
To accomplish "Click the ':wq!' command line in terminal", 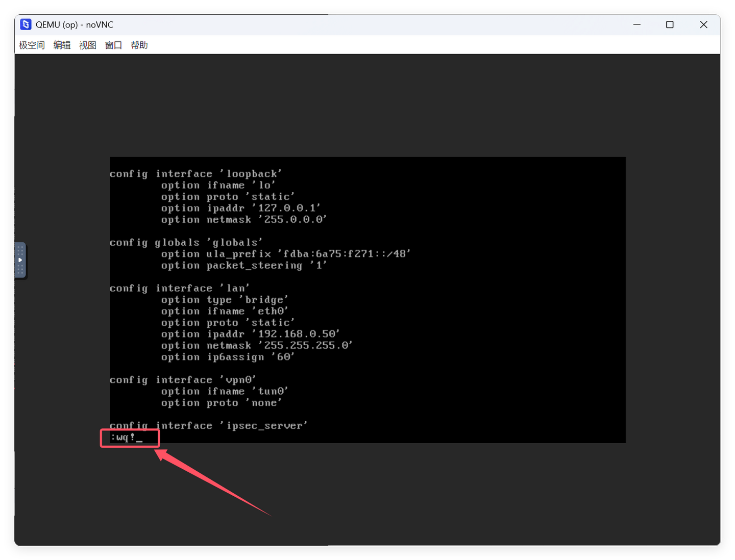I will click(127, 437).
